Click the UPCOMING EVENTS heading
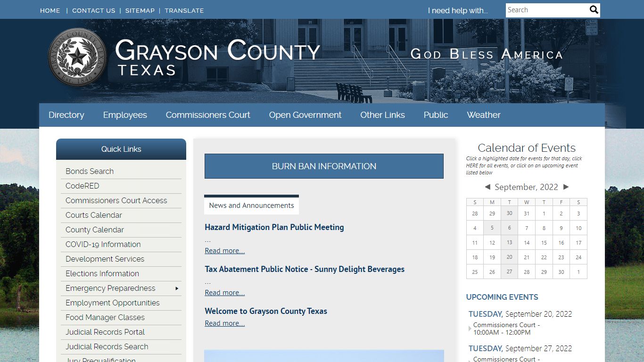 pyautogui.click(x=502, y=297)
